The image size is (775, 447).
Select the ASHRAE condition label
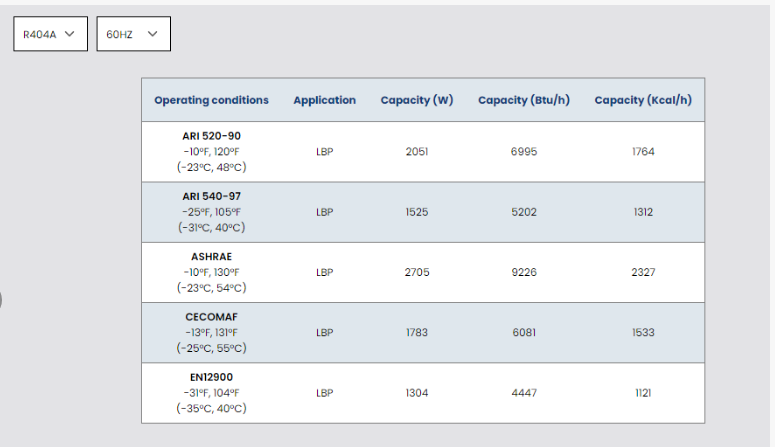click(x=212, y=257)
